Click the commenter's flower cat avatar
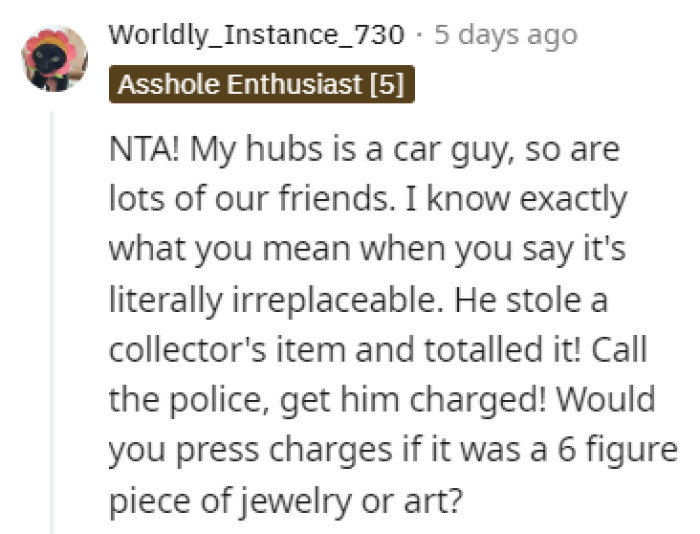 click(52, 58)
